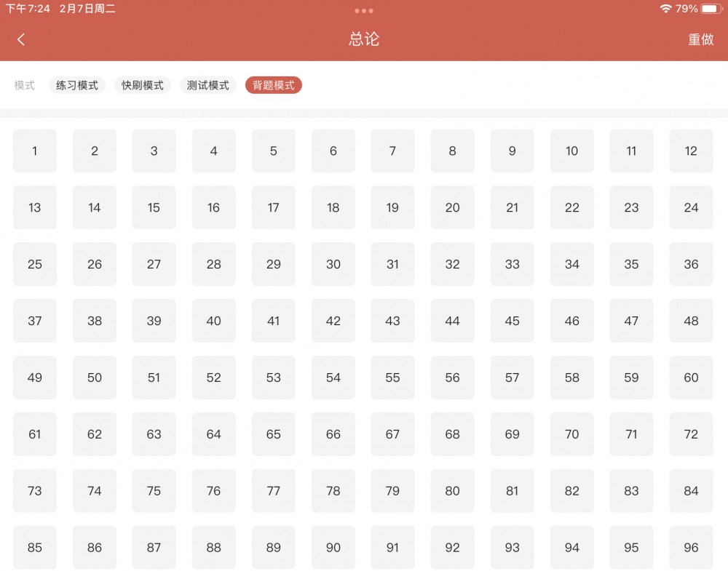728x571 pixels.
Task: Select the 背题模式 tab
Action: (x=274, y=85)
